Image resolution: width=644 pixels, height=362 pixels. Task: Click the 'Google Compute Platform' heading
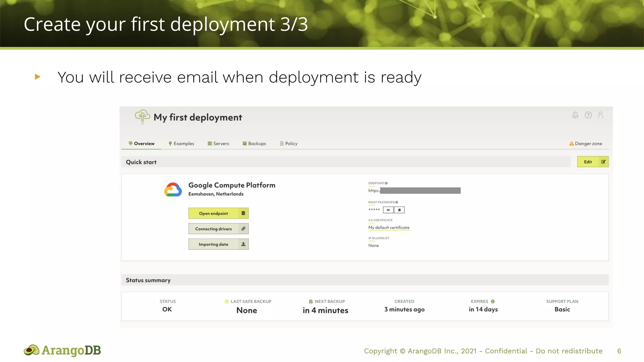click(x=232, y=185)
